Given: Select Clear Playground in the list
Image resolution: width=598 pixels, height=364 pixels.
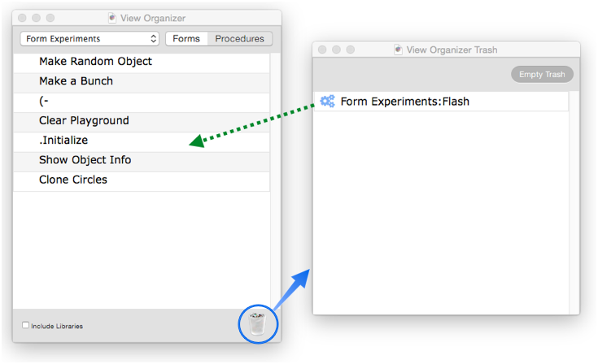Looking at the screenshot, I should (142, 120).
